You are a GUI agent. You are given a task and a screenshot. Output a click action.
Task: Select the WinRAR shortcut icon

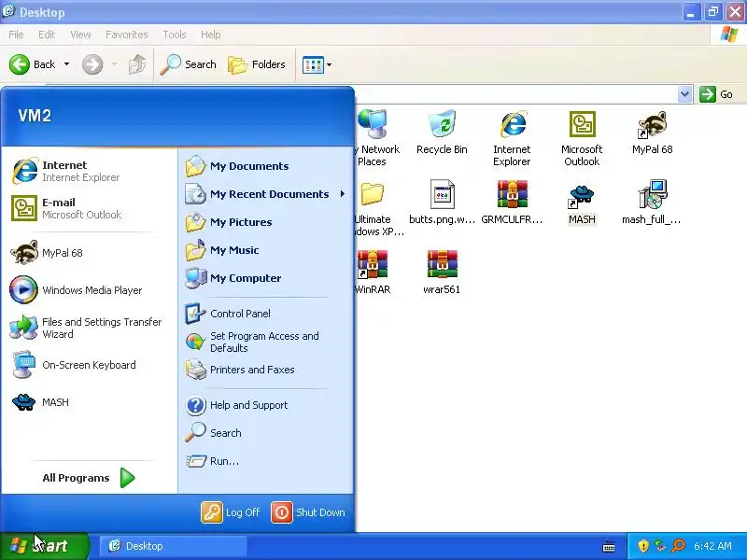(x=373, y=272)
